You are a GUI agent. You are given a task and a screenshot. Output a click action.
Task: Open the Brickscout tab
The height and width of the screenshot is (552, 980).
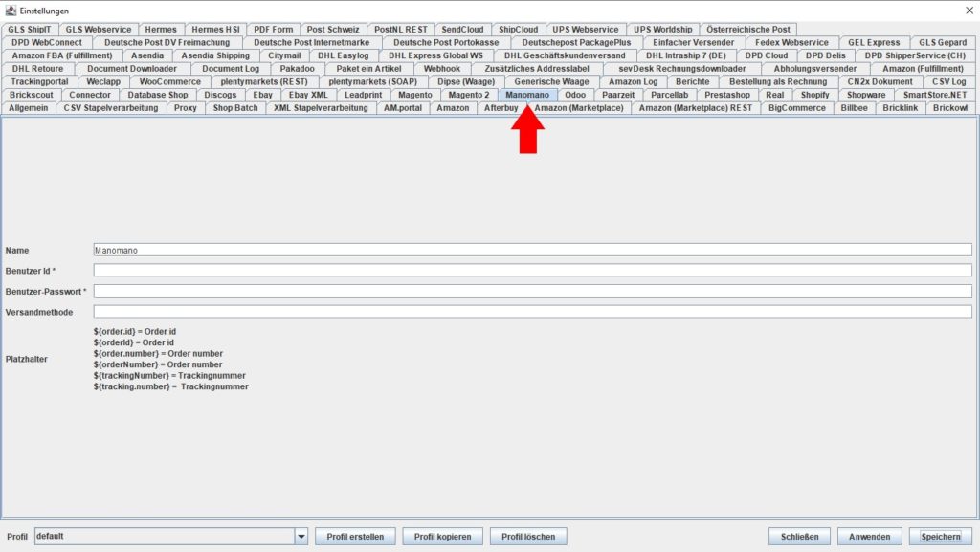coord(32,95)
